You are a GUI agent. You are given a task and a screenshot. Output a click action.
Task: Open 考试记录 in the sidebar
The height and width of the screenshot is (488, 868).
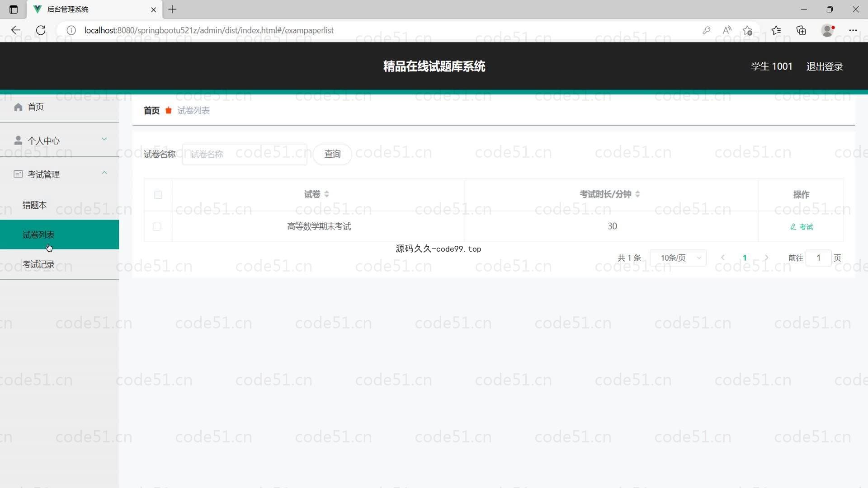(x=59, y=264)
